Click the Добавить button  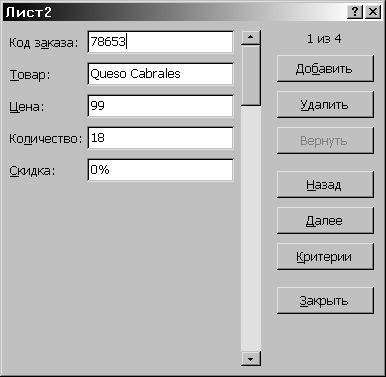pos(325,69)
